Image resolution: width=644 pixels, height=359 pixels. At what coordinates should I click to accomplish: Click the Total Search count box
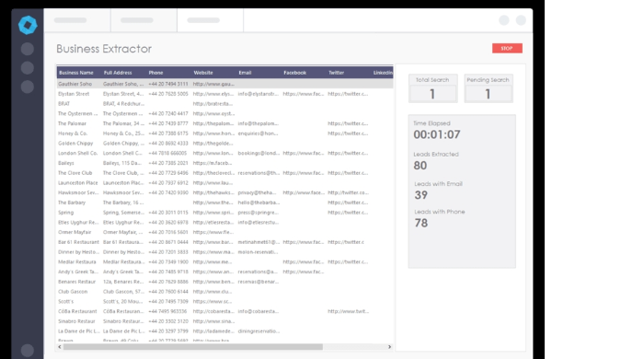[433, 94]
